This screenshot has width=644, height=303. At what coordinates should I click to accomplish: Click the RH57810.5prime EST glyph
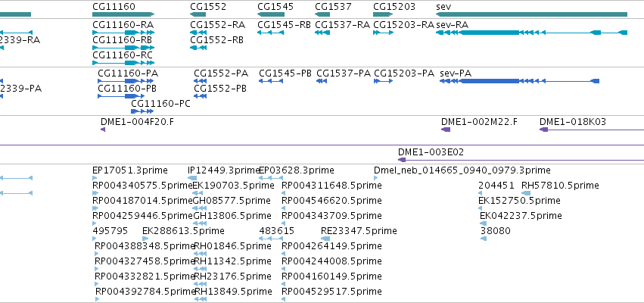click(x=526, y=193)
